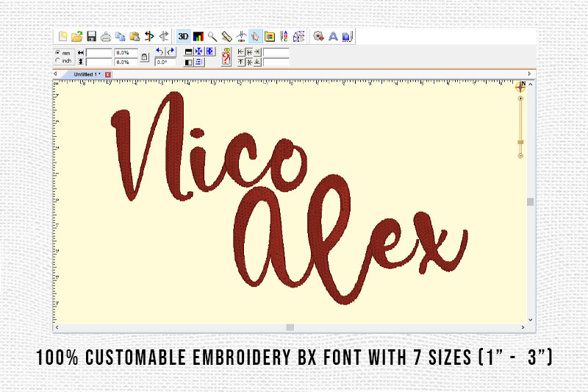Select the mm unit radio button

coord(57,52)
